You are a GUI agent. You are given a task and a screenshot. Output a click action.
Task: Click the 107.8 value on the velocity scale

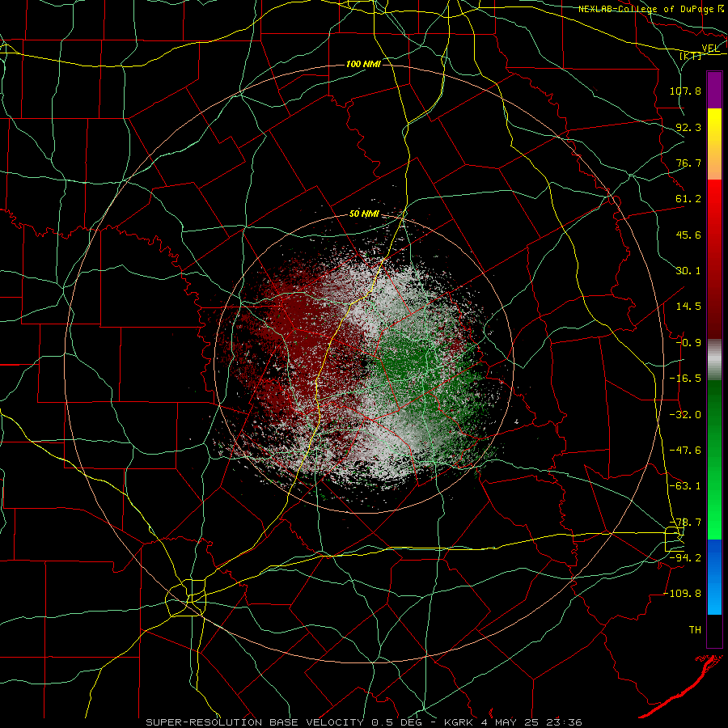click(x=685, y=91)
